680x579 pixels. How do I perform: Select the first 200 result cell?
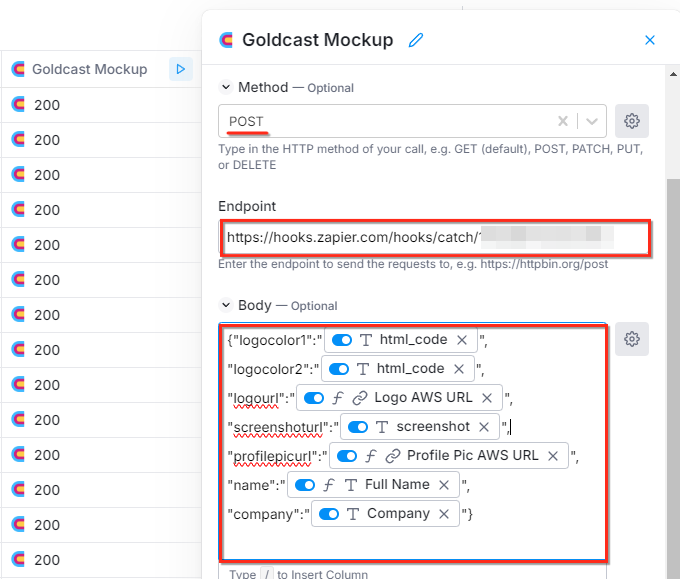tap(48, 104)
